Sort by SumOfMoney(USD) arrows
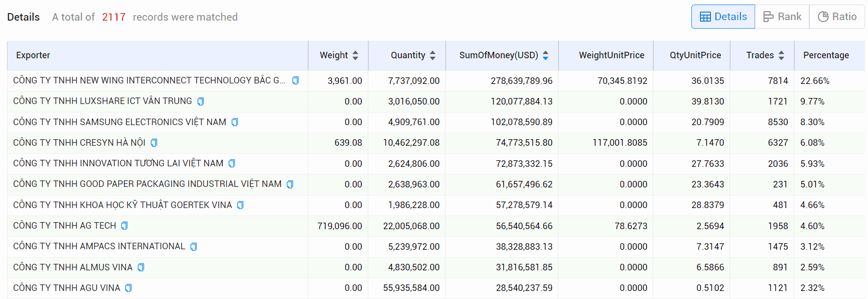Image resolution: width=868 pixels, height=299 pixels. click(x=545, y=55)
